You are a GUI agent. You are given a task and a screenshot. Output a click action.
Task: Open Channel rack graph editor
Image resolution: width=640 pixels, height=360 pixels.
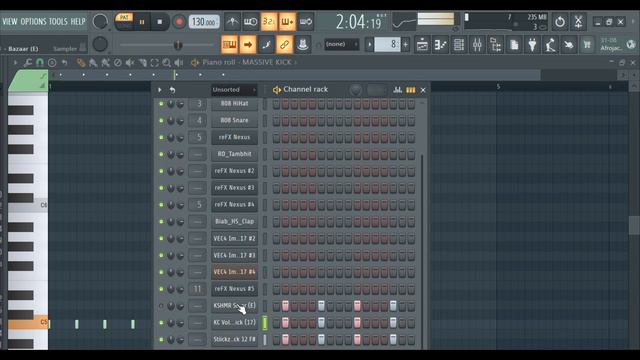coord(397,90)
